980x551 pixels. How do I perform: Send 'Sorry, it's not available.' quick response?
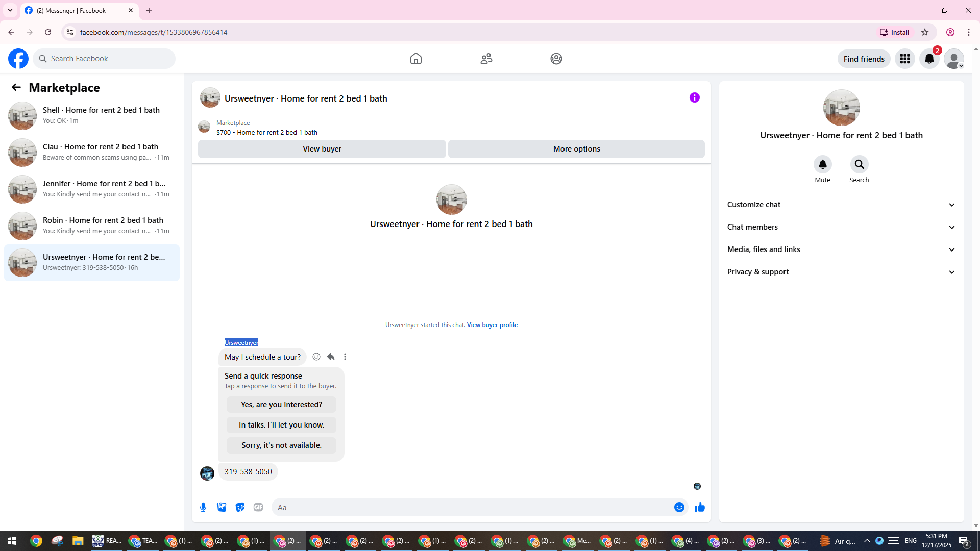281,445
